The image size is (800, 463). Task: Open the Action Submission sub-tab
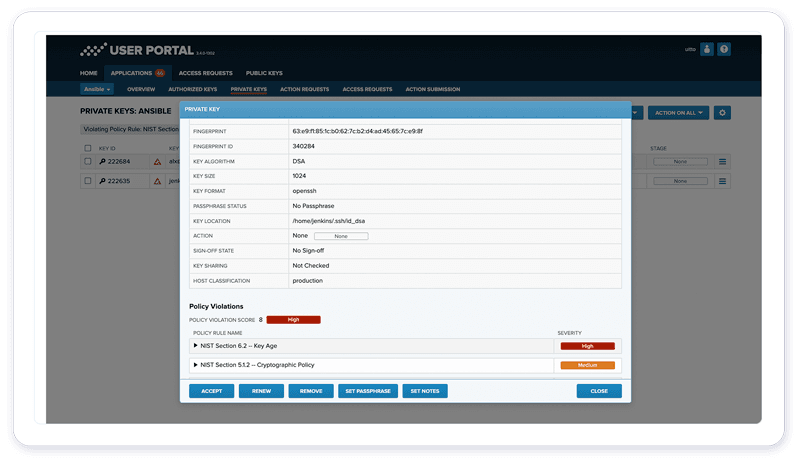[433, 89]
